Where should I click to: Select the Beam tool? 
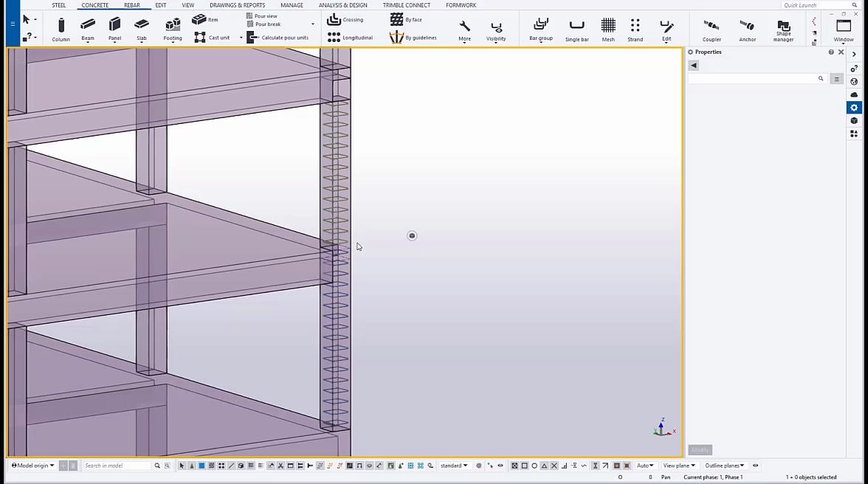(x=87, y=30)
